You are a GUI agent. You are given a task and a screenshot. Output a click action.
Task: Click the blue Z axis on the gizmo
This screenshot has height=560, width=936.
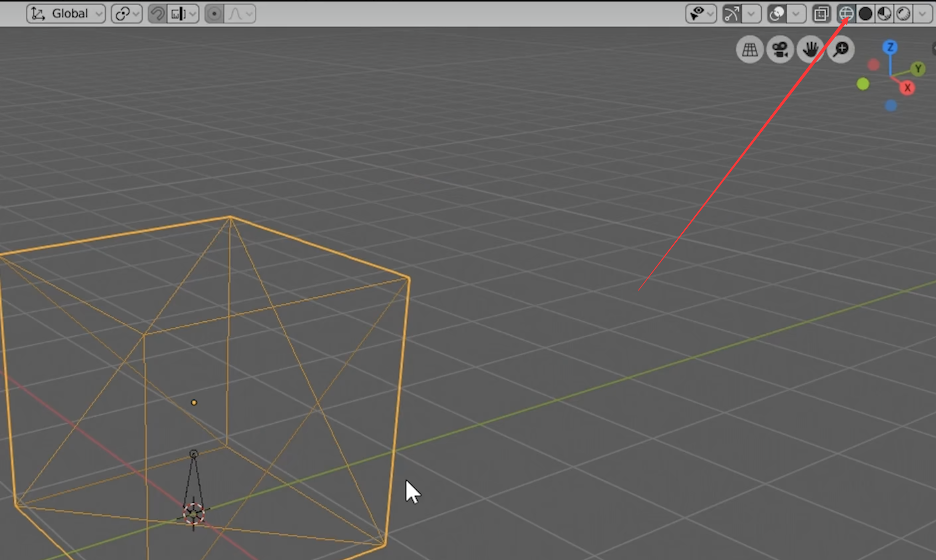(x=890, y=47)
